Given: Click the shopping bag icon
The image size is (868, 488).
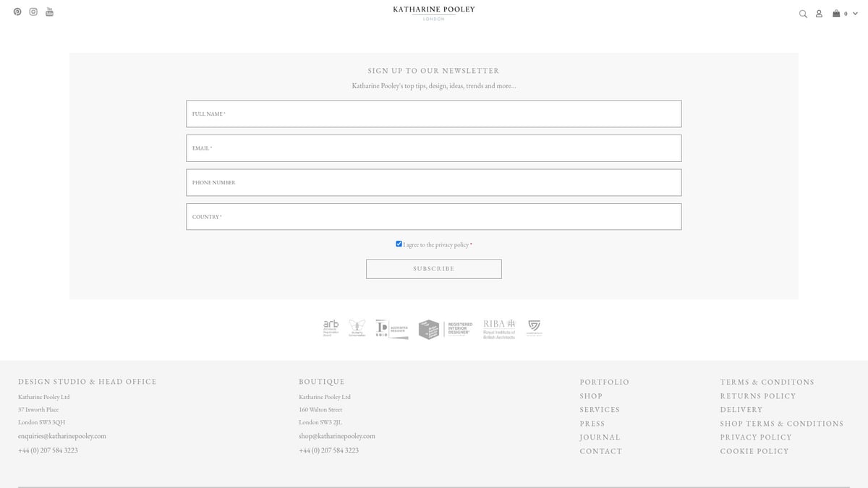Looking at the screenshot, I should click(836, 13).
